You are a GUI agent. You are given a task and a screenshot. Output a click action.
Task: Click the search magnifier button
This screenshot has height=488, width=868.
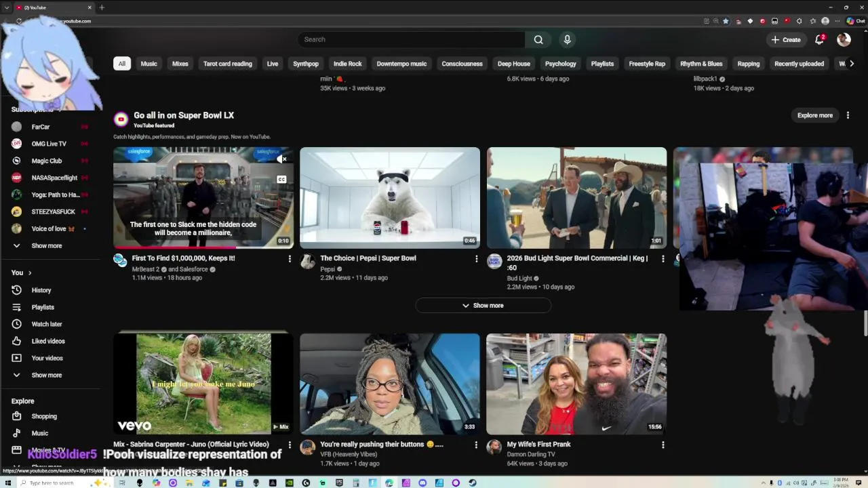coord(538,39)
